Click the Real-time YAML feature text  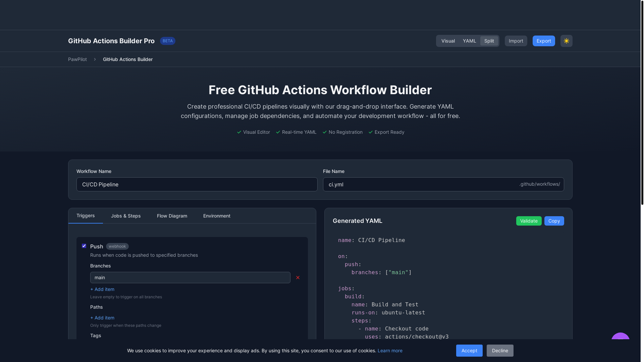coord(299,132)
